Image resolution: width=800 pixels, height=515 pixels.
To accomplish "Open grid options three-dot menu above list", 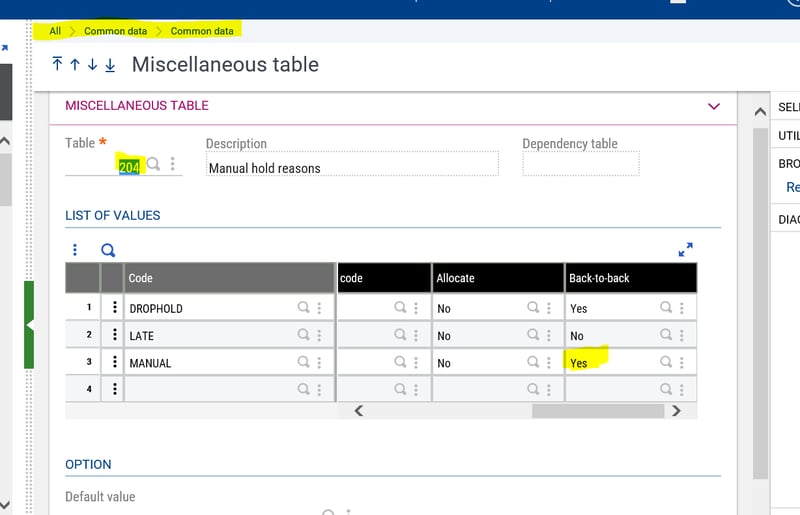I will [75, 250].
